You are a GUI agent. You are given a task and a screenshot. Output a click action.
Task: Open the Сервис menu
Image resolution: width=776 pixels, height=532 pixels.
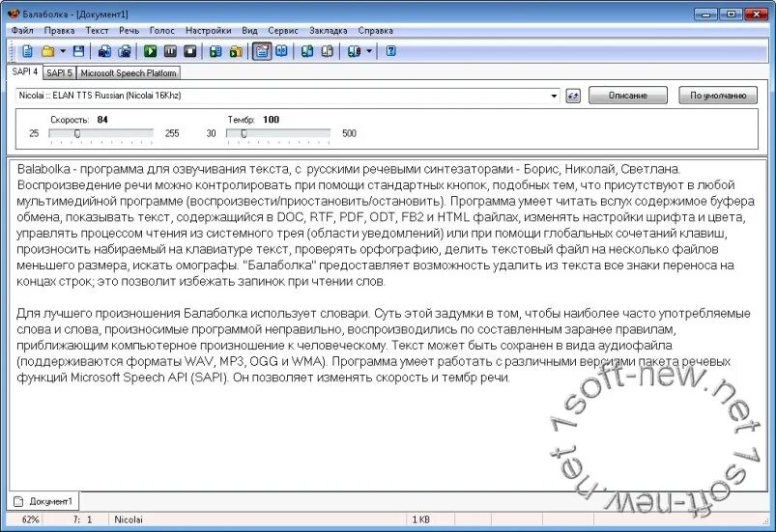tap(283, 31)
